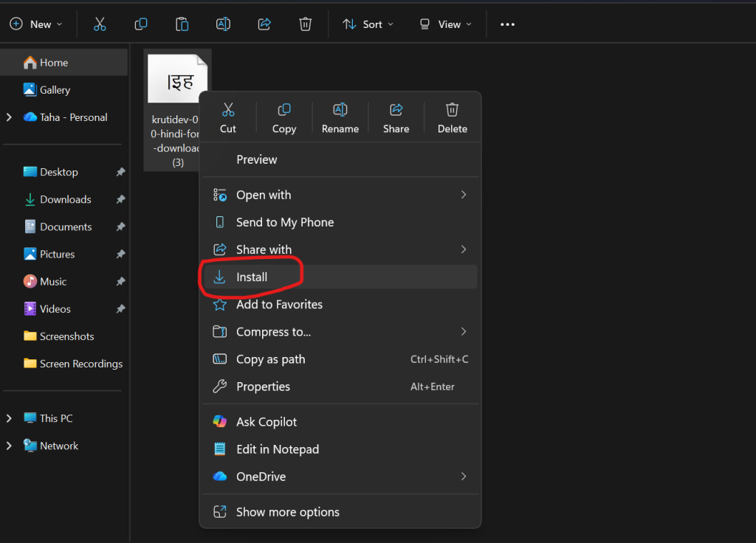Click the Share icon in the top toolbar
Screen dimensions: 756x543
point(264,24)
